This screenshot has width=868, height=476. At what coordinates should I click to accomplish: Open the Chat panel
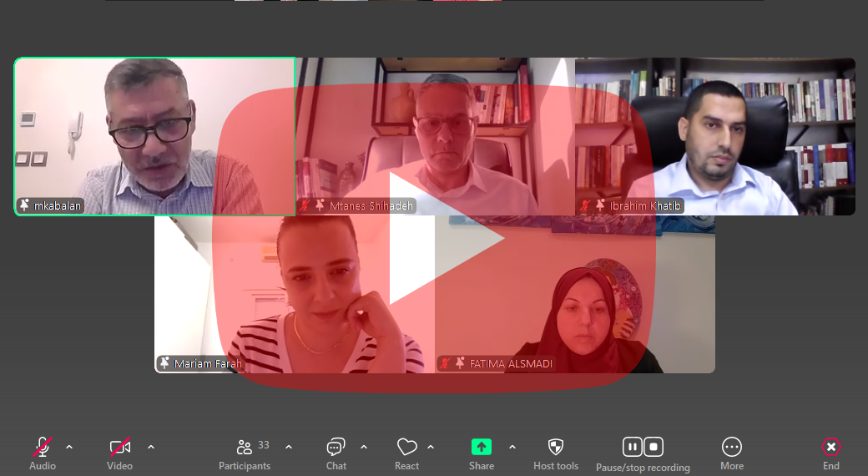click(336, 453)
